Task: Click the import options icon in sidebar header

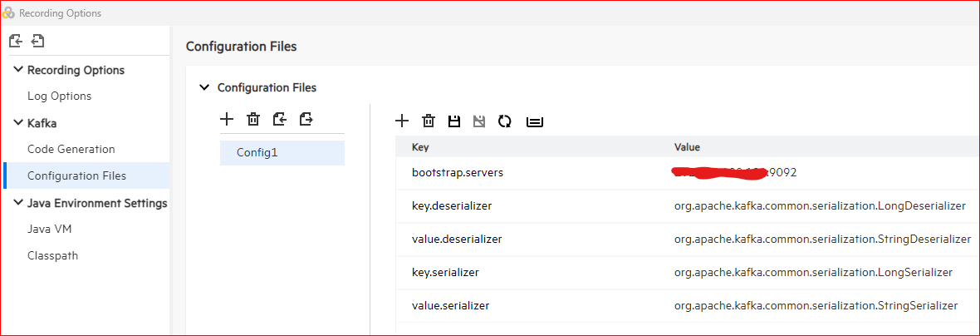Action: 15,41
